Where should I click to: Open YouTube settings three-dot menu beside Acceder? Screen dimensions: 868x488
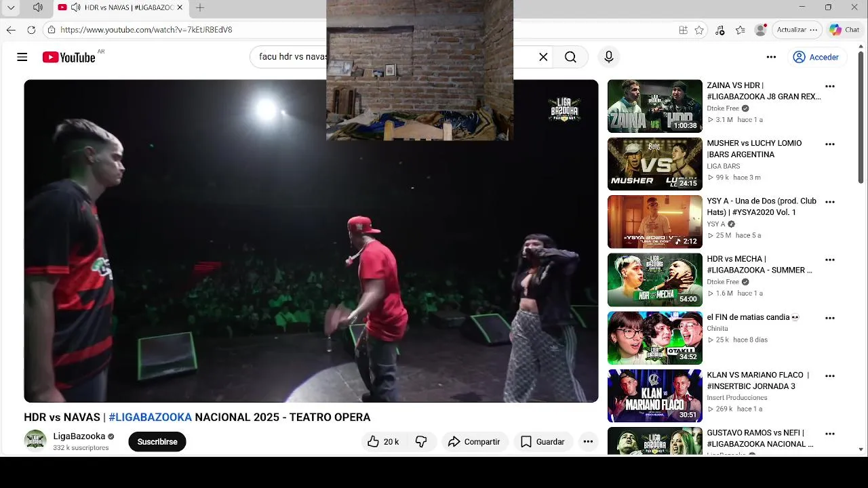[x=771, y=57]
